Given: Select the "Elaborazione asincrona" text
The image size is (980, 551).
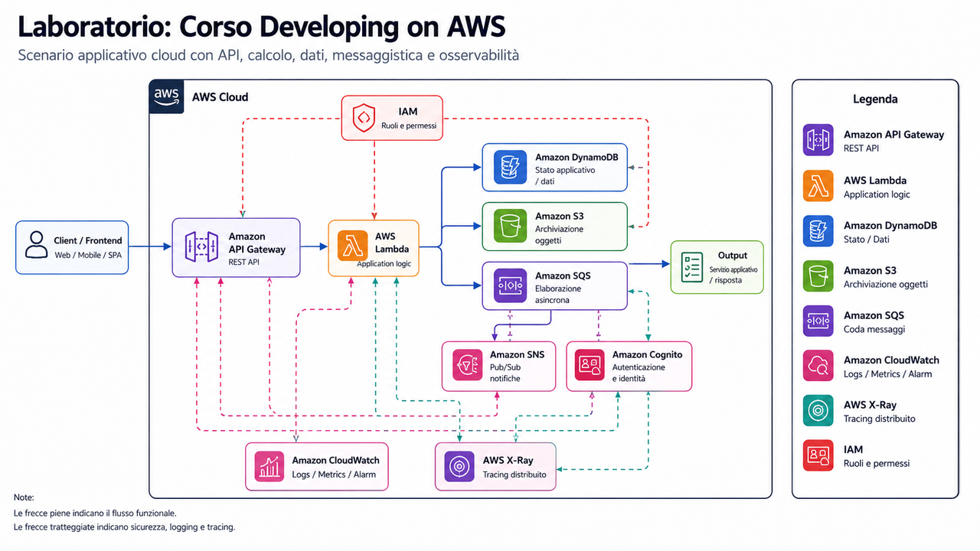Looking at the screenshot, I should [x=558, y=295].
